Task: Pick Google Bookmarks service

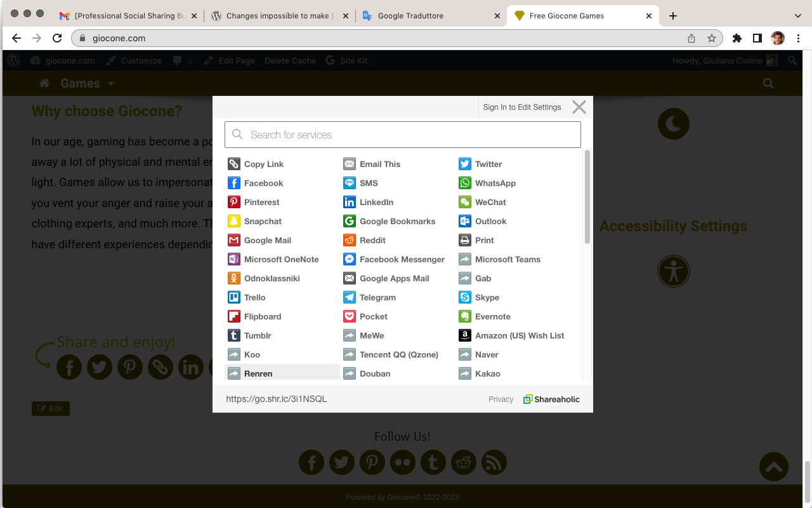Action: (390, 221)
